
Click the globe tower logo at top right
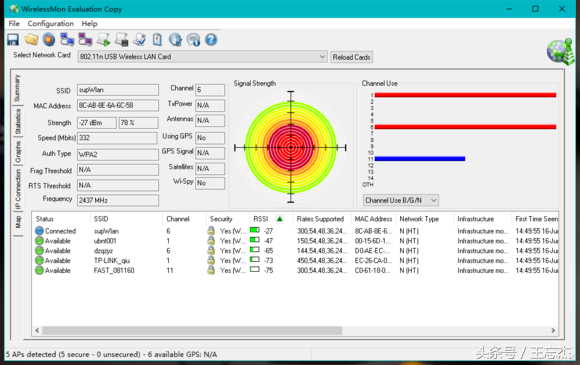coord(560,52)
